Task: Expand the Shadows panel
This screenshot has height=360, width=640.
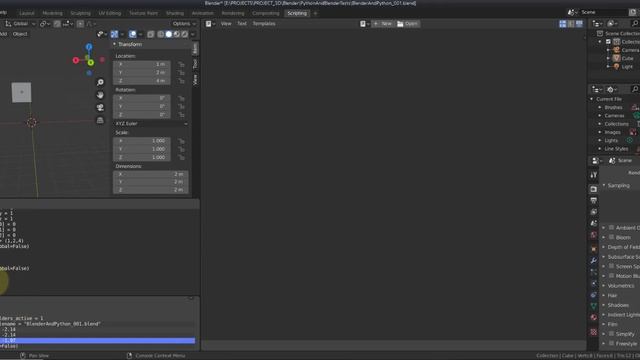Action: pyautogui.click(x=604, y=305)
